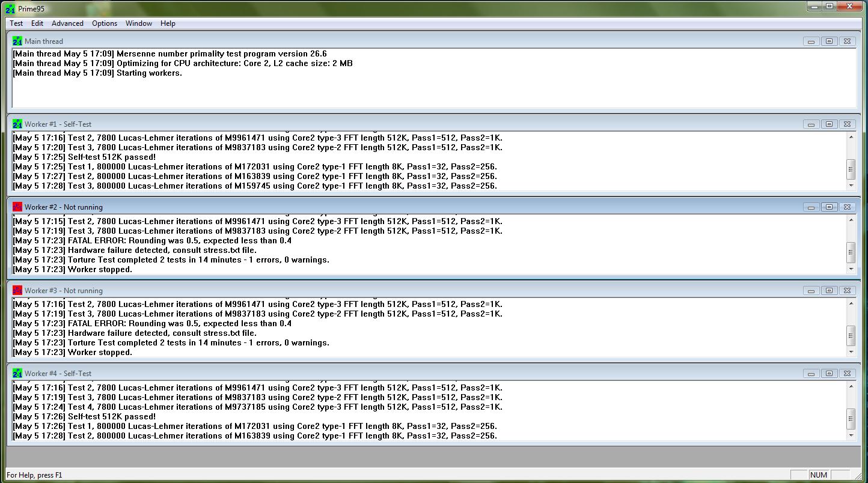Click Worker #2 scrollbar down arrow
Screen dimensions: 868x483
click(x=851, y=269)
